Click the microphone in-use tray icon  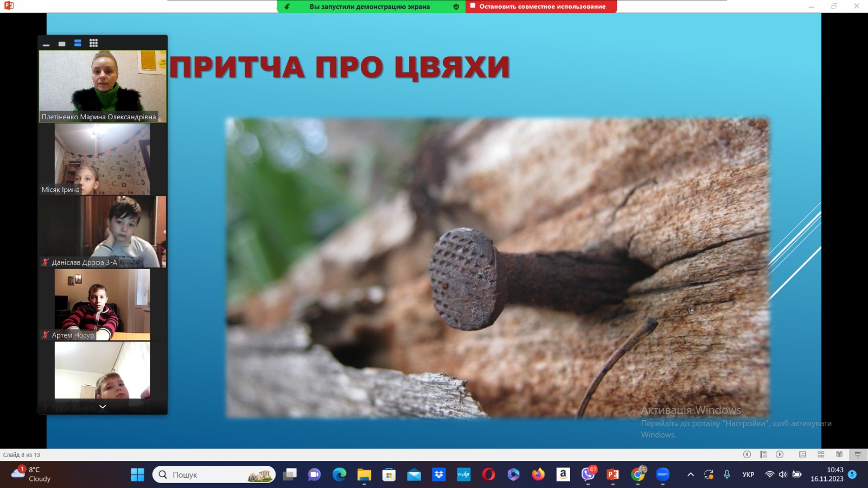click(727, 474)
